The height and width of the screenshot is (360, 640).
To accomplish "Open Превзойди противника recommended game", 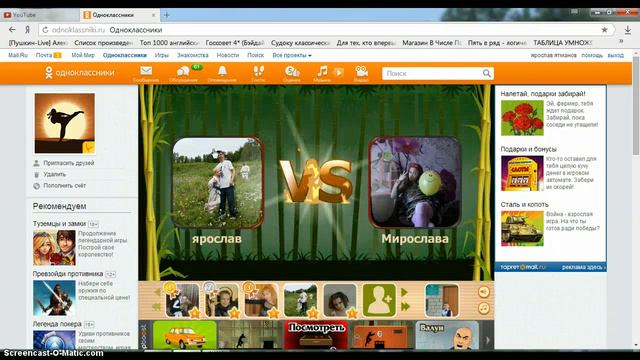I will (68, 274).
